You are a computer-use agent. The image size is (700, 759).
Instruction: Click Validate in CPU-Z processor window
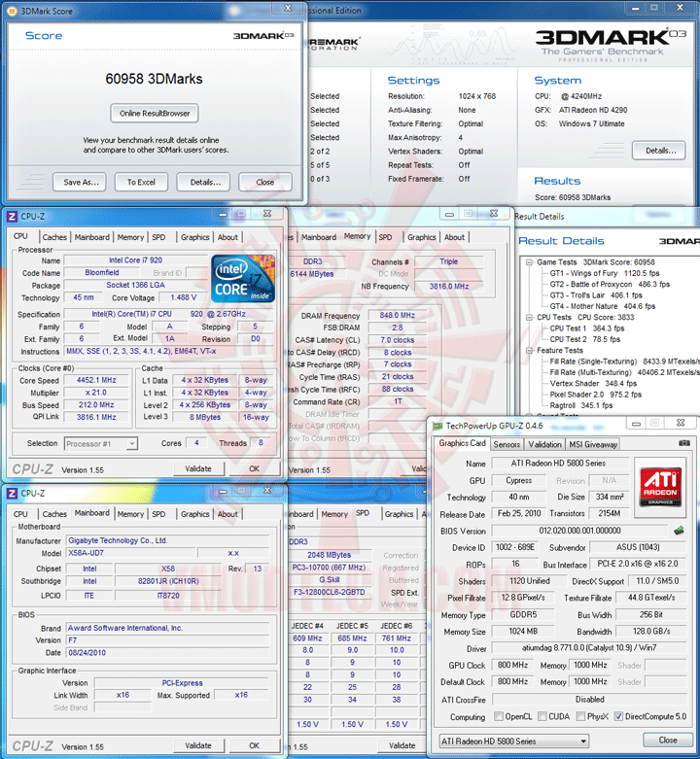click(198, 468)
